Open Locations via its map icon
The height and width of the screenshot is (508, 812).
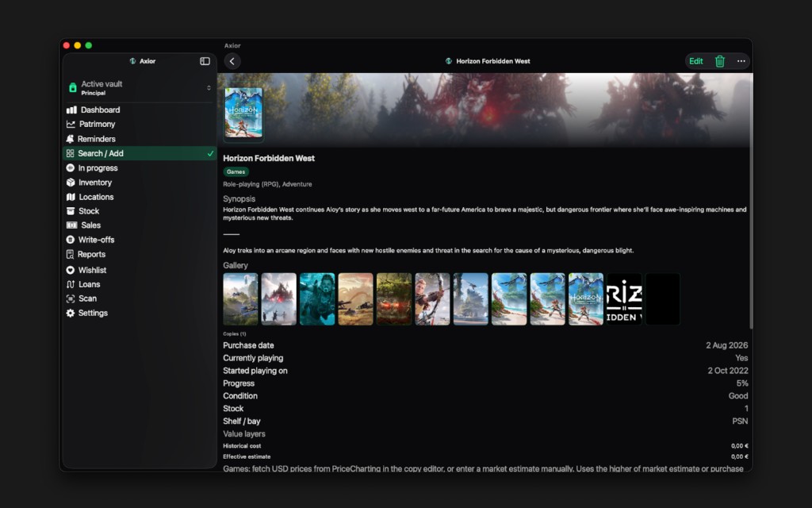pyautogui.click(x=71, y=197)
